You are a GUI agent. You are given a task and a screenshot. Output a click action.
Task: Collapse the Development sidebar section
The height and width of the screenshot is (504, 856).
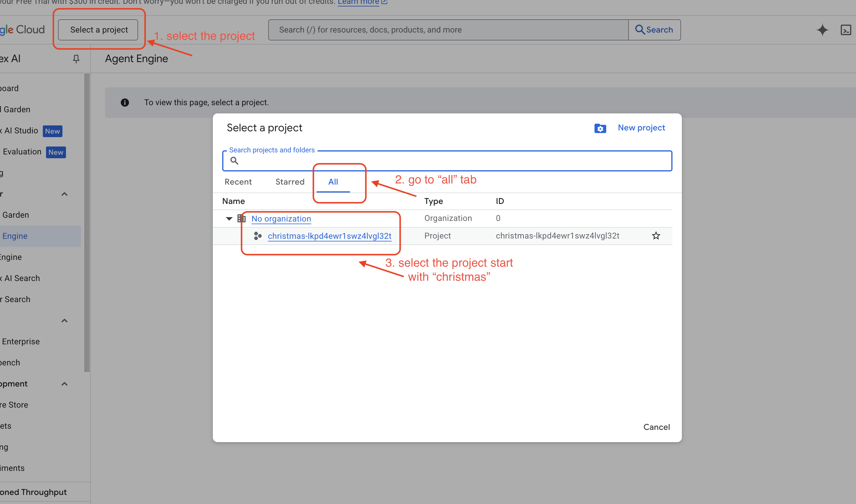(64, 384)
